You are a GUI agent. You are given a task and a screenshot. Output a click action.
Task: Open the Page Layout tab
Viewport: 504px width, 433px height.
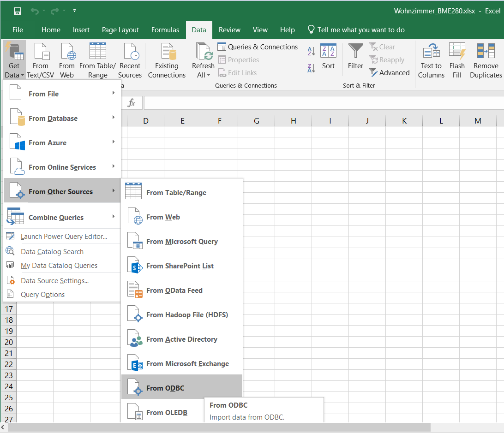[x=120, y=30]
